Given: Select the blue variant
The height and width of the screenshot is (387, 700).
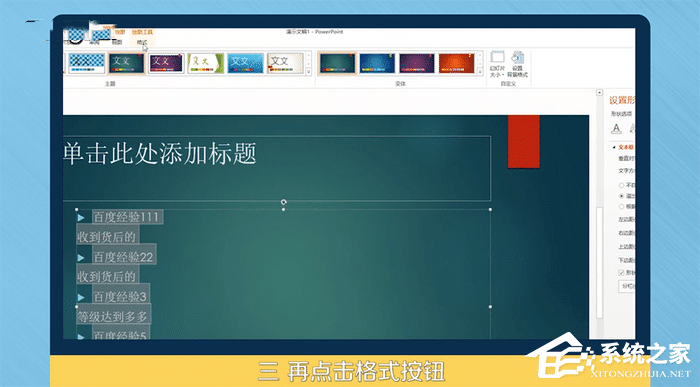Looking at the screenshot, I should (x=377, y=63).
